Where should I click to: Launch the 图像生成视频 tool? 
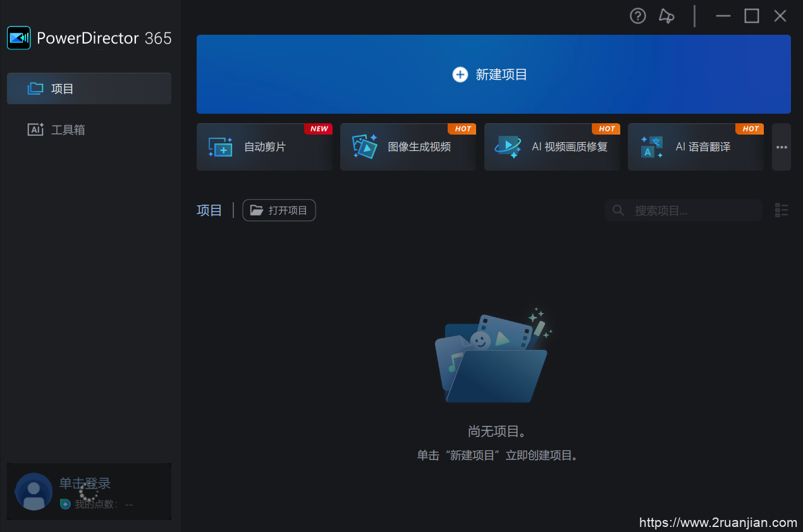coord(408,147)
